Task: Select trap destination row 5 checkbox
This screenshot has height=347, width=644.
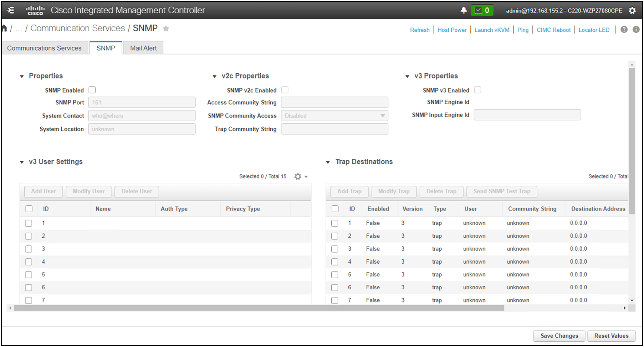Action: click(334, 275)
